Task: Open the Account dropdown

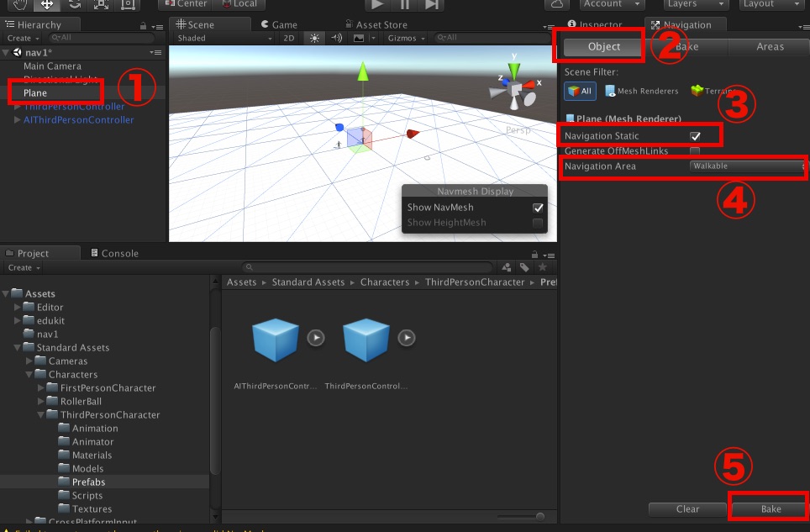Action: [611, 4]
